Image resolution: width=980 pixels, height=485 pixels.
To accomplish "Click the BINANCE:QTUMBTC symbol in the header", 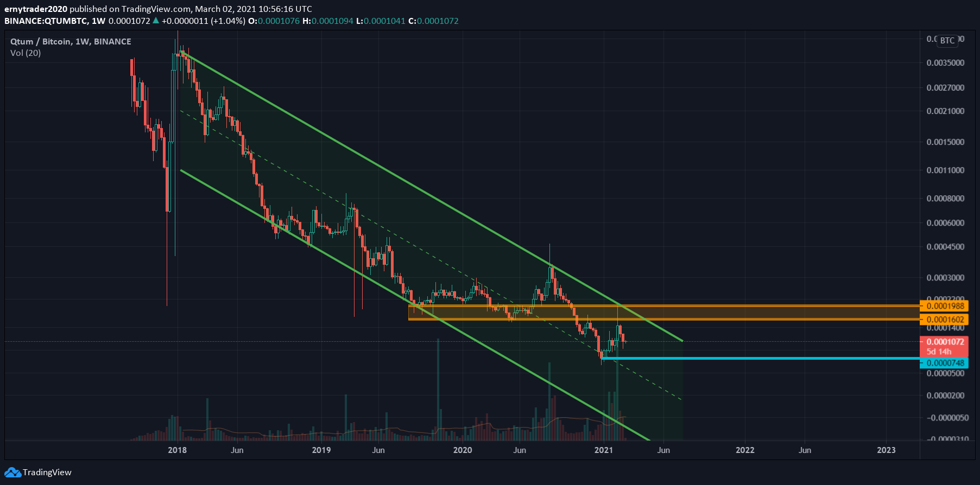I will [x=46, y=21].
